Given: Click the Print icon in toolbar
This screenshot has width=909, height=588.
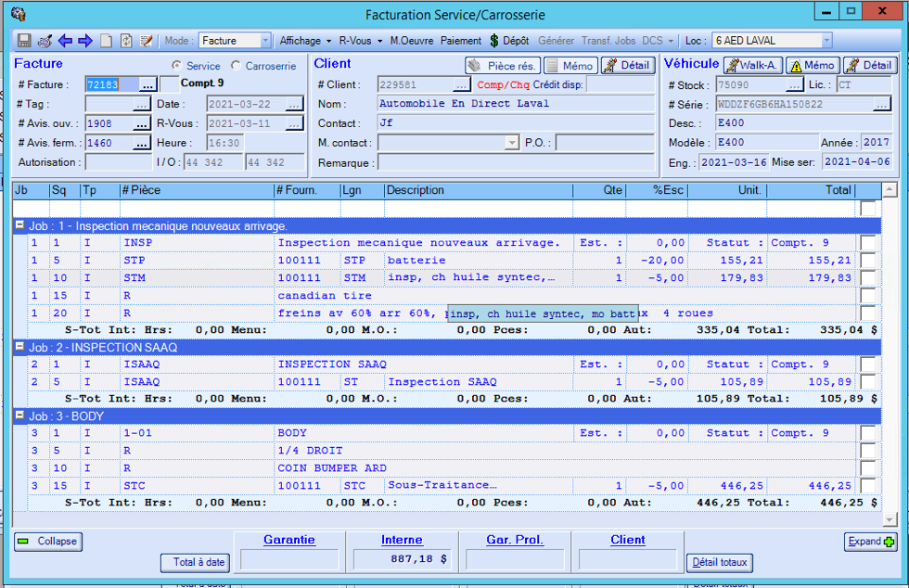Looking at the screenshot, I should pyautogui.click(x=45, y=41).
